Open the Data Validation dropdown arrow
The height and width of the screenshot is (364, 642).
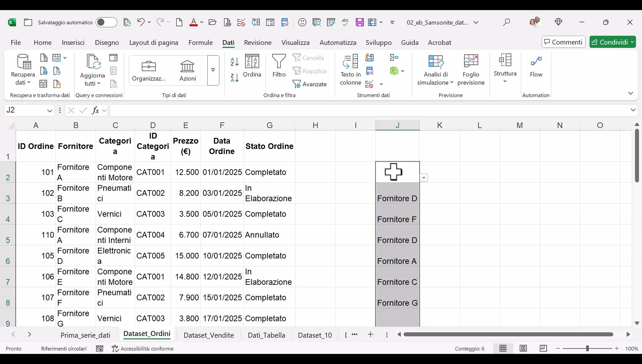click(x=381, y=84)
